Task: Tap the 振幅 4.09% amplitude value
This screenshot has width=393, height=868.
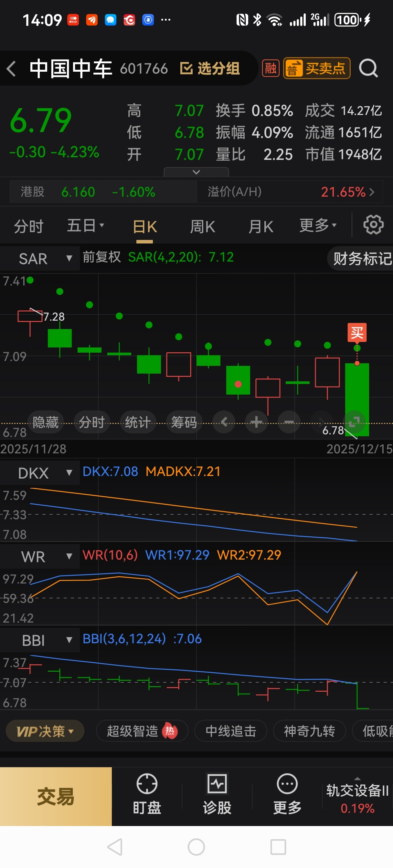Action: click(254, 132)
